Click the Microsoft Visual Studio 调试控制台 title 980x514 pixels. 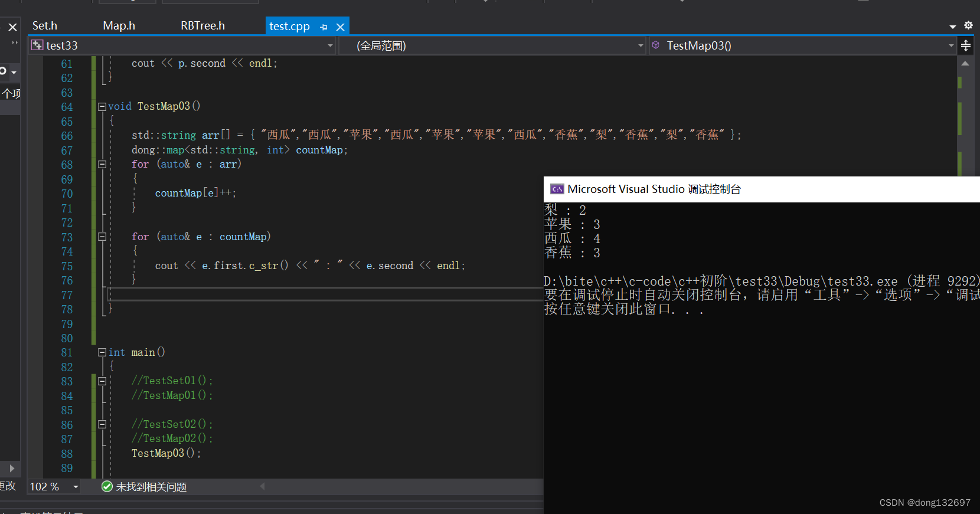pos(654,189)
